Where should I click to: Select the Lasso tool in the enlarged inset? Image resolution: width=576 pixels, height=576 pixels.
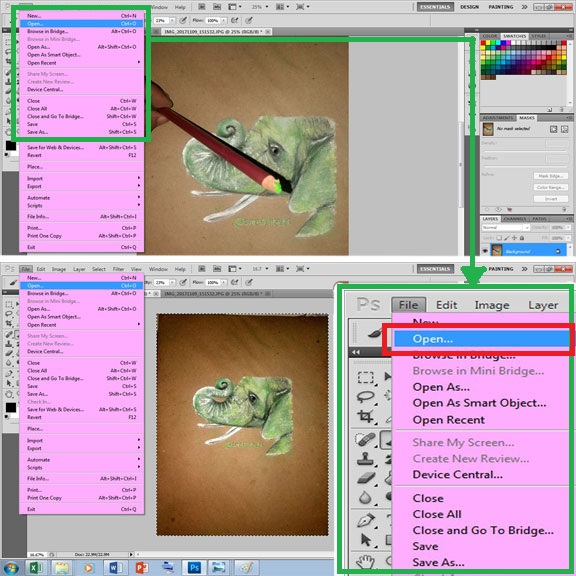[x=366, y=397]
